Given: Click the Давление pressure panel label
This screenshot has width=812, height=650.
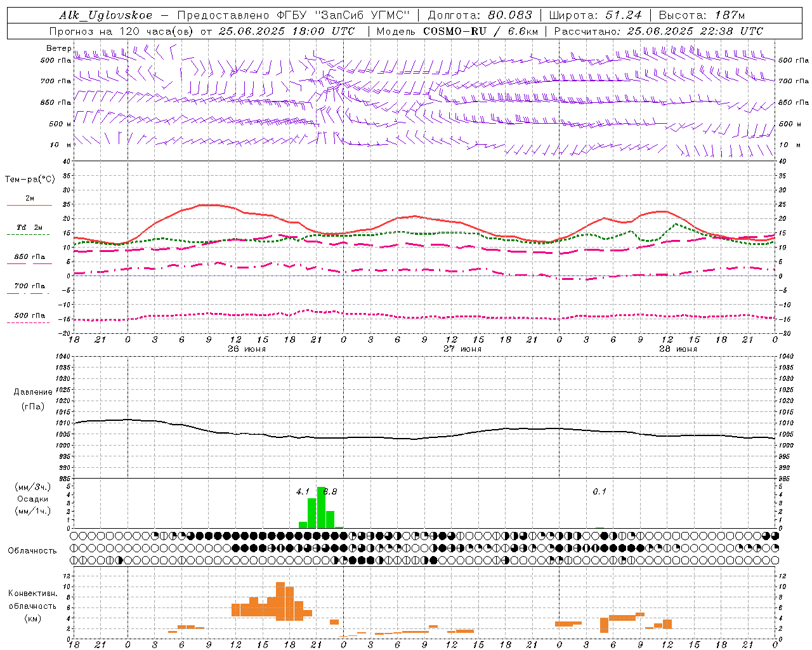Looking at the screenshot, I should (x=33, y=392).
